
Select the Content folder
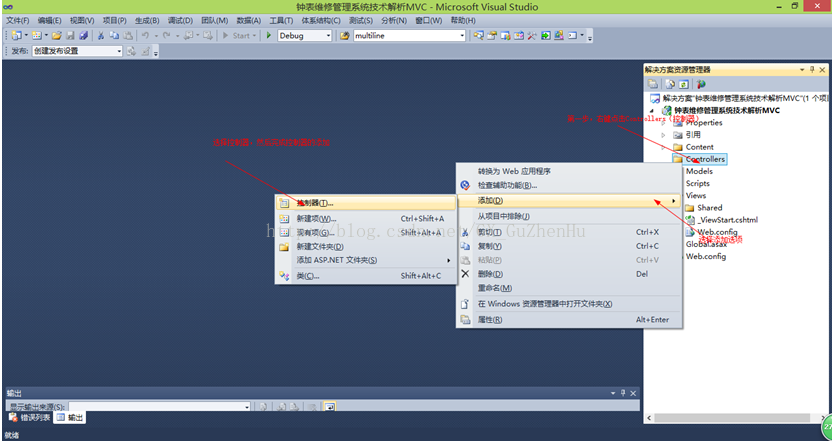pyautogui.click(x=699, y=147)
